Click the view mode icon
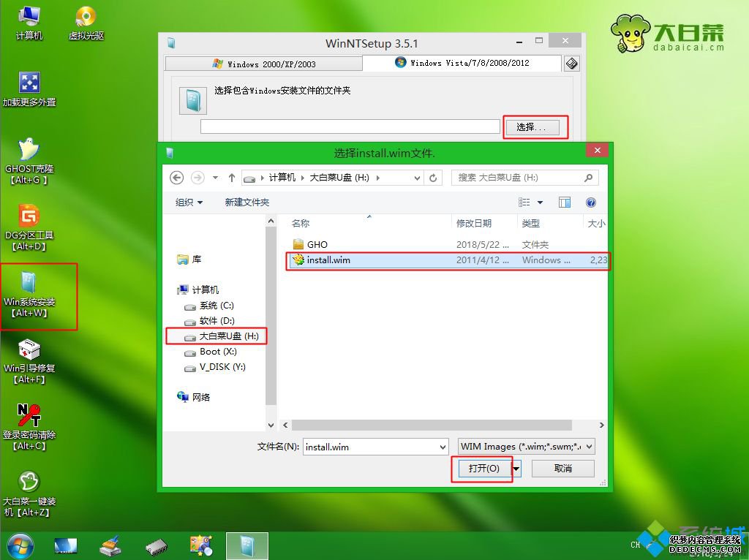 524,203
